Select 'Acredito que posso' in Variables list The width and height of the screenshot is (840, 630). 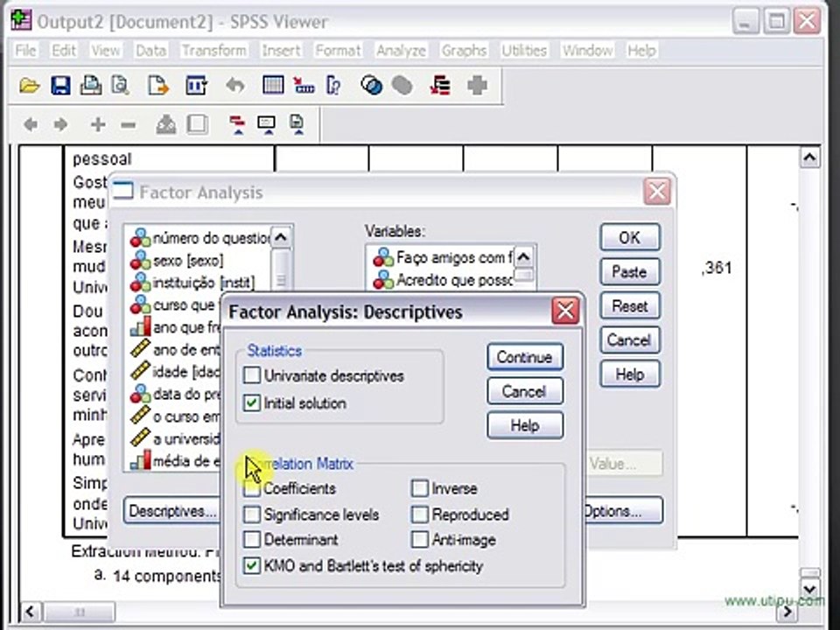[443, 280]
